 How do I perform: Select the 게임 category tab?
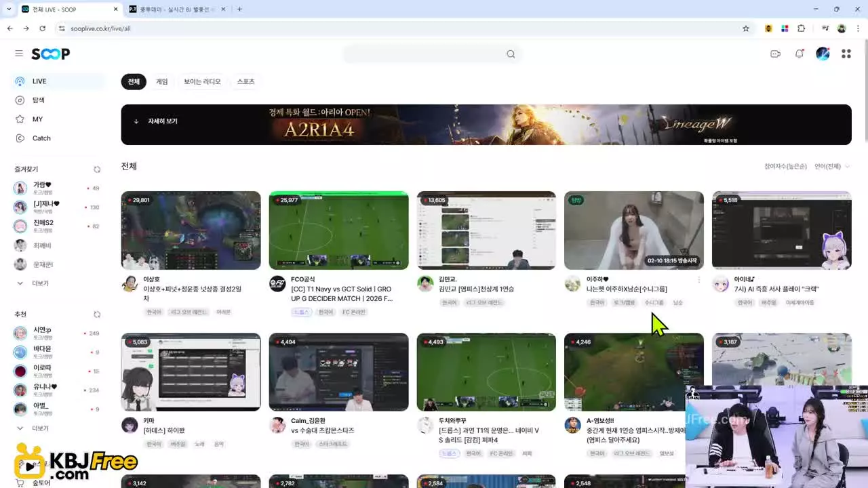pyautogui.click(x=162, y=82)
